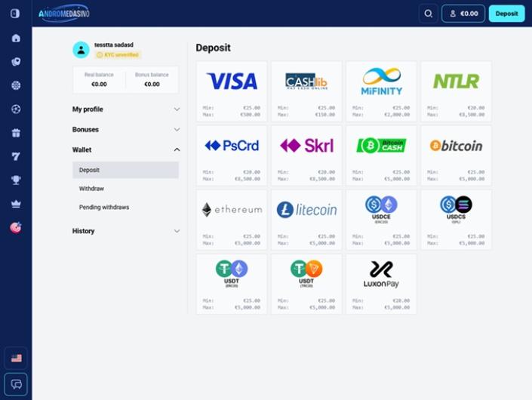532x400 pixels.
Task: Open the sports ball sidebar icon
Action: pos(16,109)
